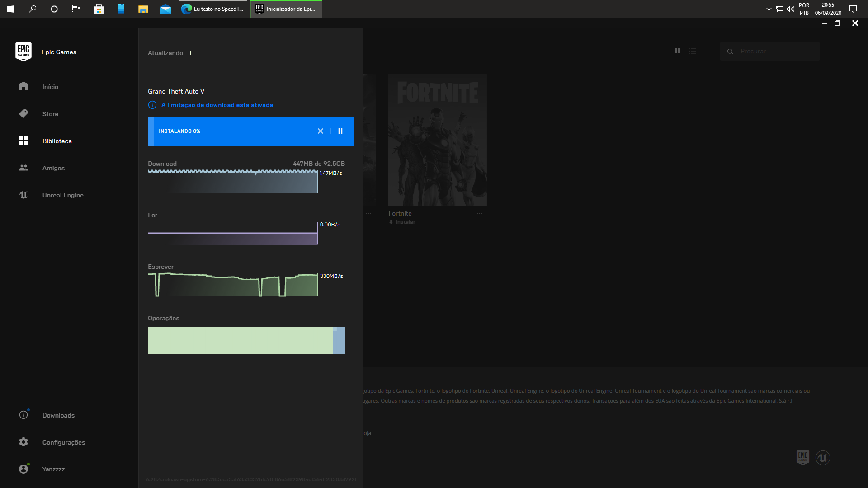The image size is (868, 488).
Task: Switch to the Edge SpeedTest window
Action: 212,9
